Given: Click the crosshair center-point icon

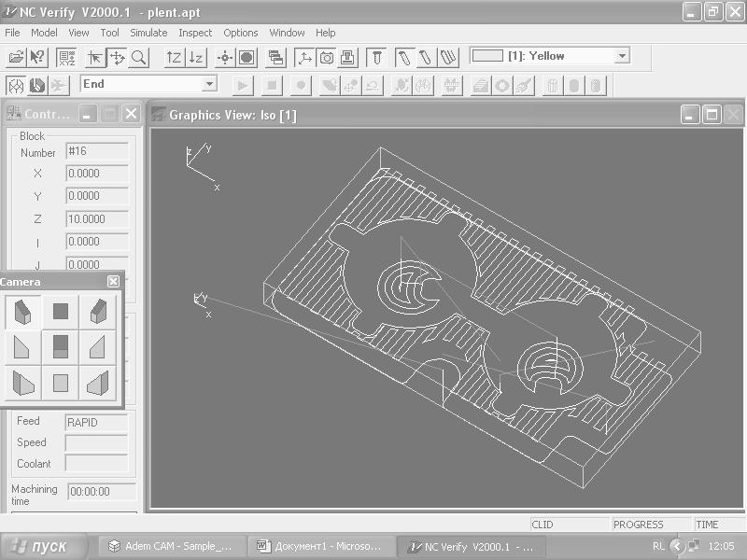Looking at the screenshot, I should tap(225, 58).
